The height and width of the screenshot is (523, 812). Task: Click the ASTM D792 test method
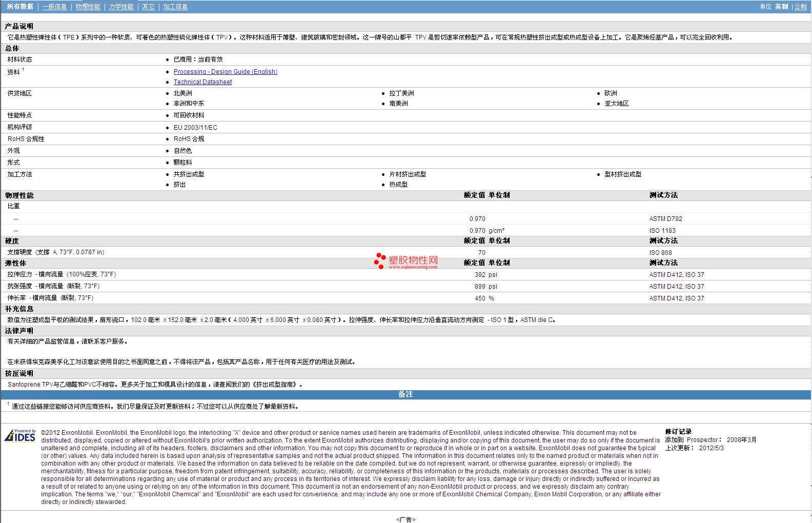665,219
